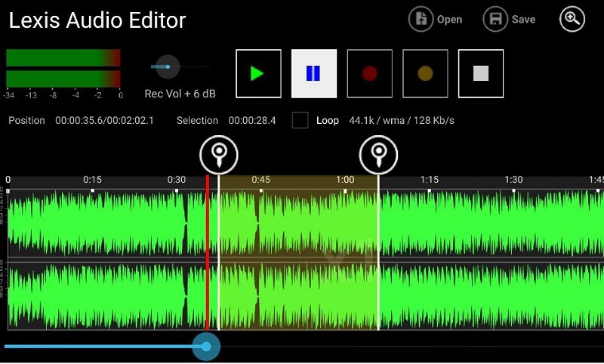Click the zoom-in magnifier icon

[572, 19]
